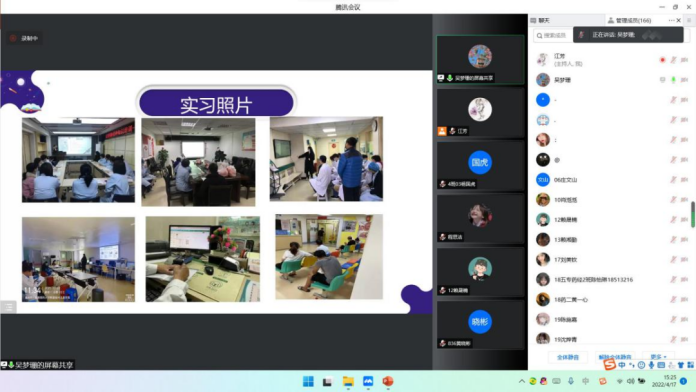This screenshot has width=696, height=392.
Task: Click the 录制中 recording indicator icon
Action: [13, 38]
